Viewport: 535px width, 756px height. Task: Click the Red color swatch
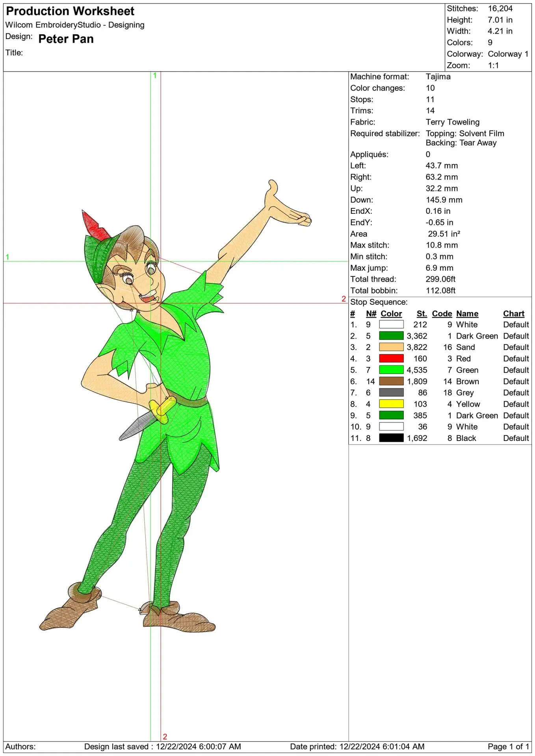click(x=391, y=359)
